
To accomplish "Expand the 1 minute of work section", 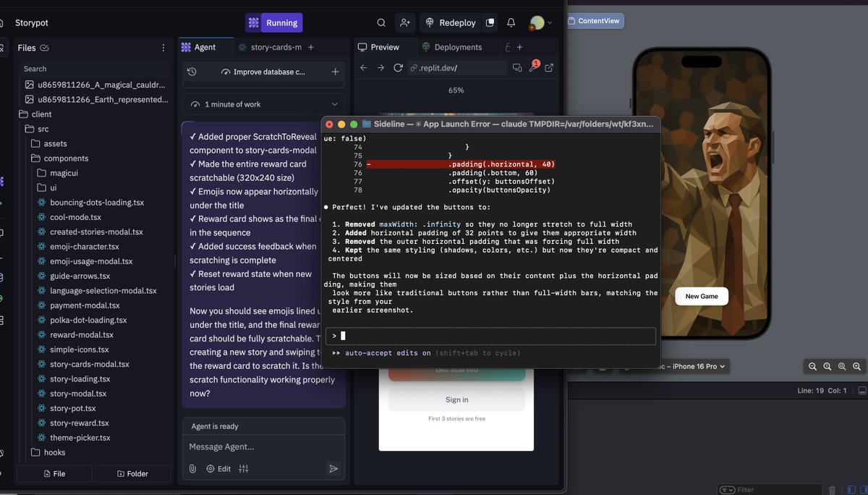I will 264,104.
